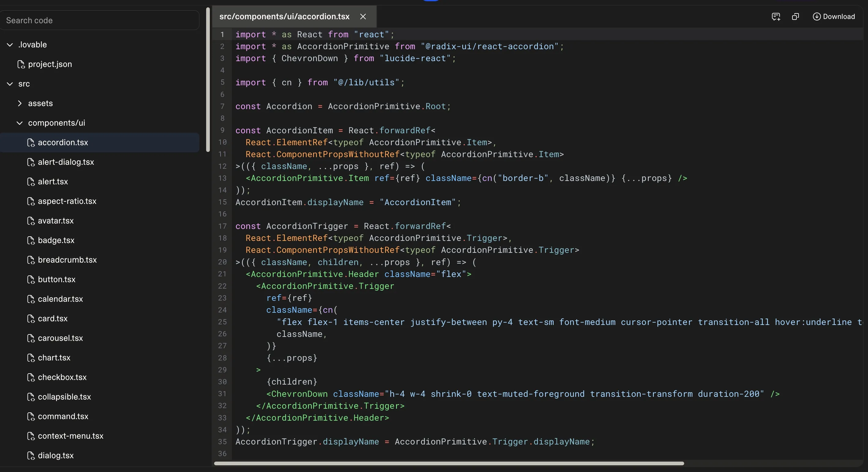The height and width of the screenshot is (472, 868).
Task: Click the code editor horizontal scrollbar
Action: coord(449,463)
